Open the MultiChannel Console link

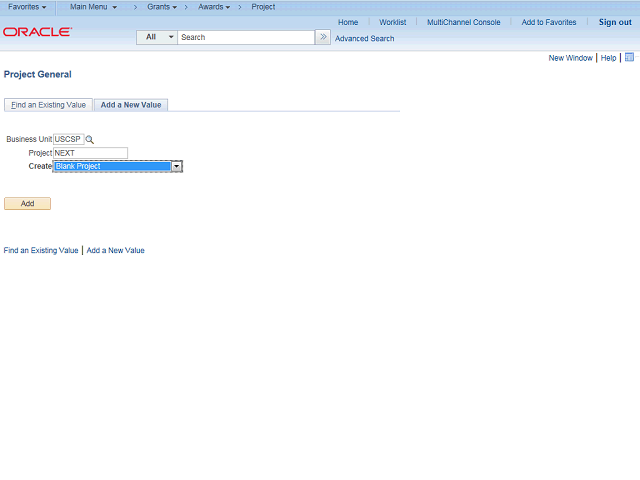[x=464, y=22]
